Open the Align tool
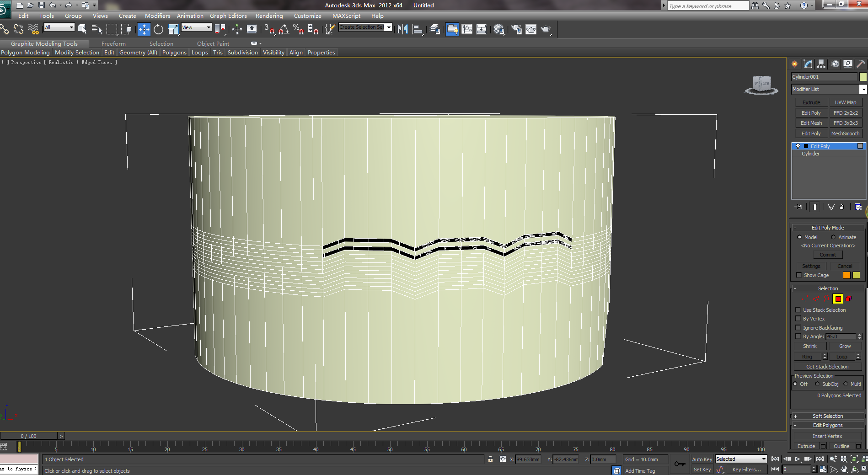The height and width of the screenshot is (475, 868). pos(418,29)
